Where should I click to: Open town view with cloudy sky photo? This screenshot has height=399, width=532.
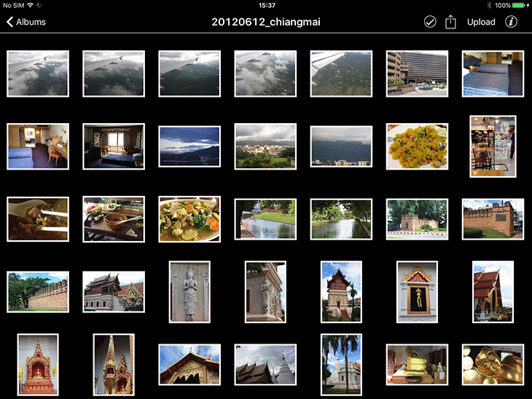265,146
